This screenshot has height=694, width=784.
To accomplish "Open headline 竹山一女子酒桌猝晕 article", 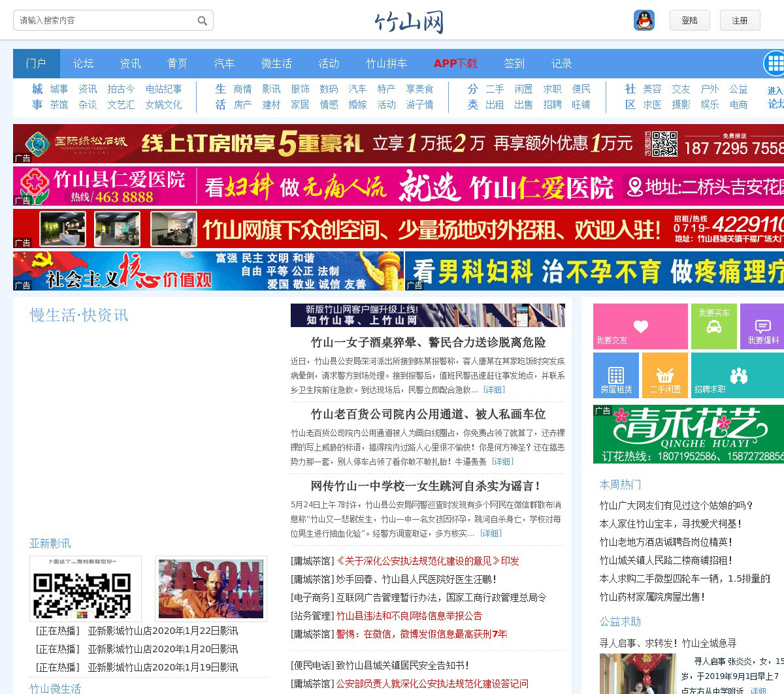I will coord(428,342).
